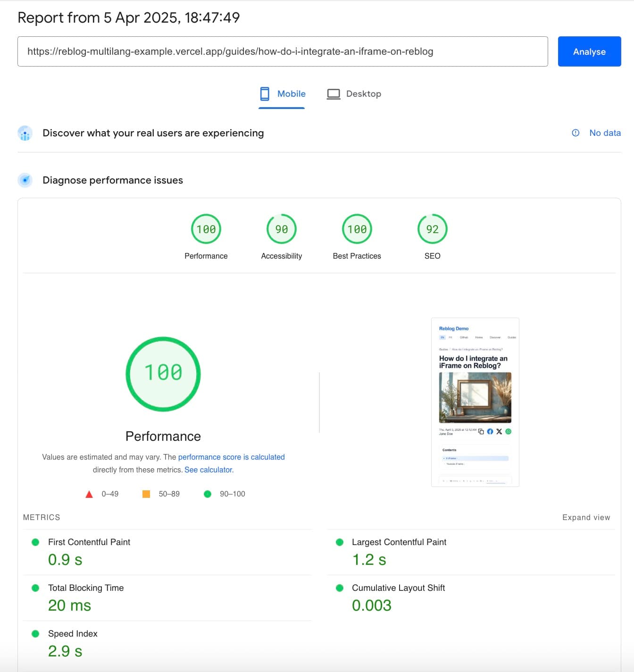Select the Performance score gauge at top
This screenshot has height=672, width=634.
click(206, 229)
